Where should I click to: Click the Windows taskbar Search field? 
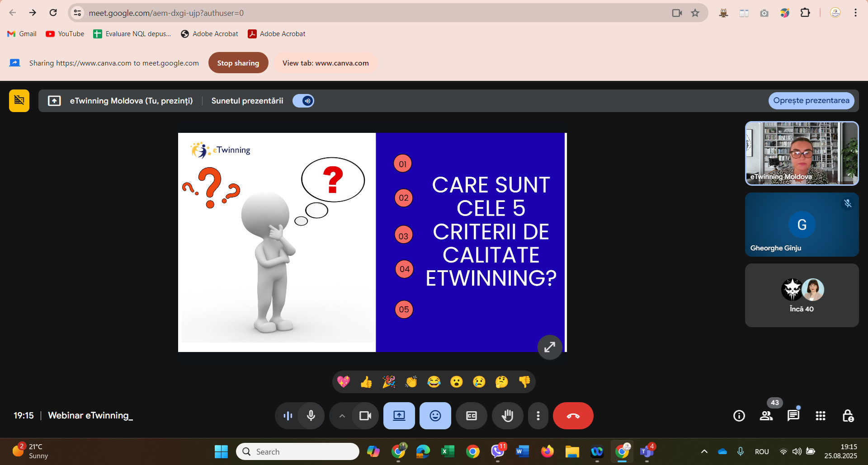[298, 451]
